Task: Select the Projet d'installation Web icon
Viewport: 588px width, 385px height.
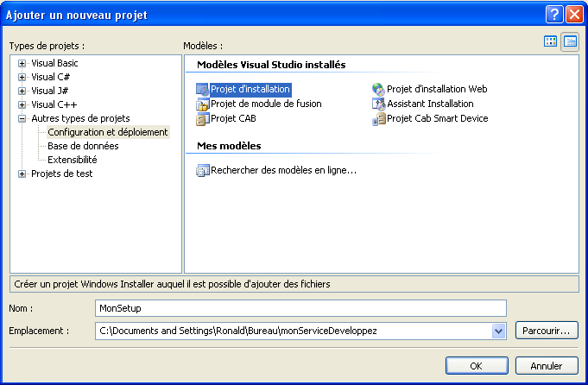Action: point(378,89)
